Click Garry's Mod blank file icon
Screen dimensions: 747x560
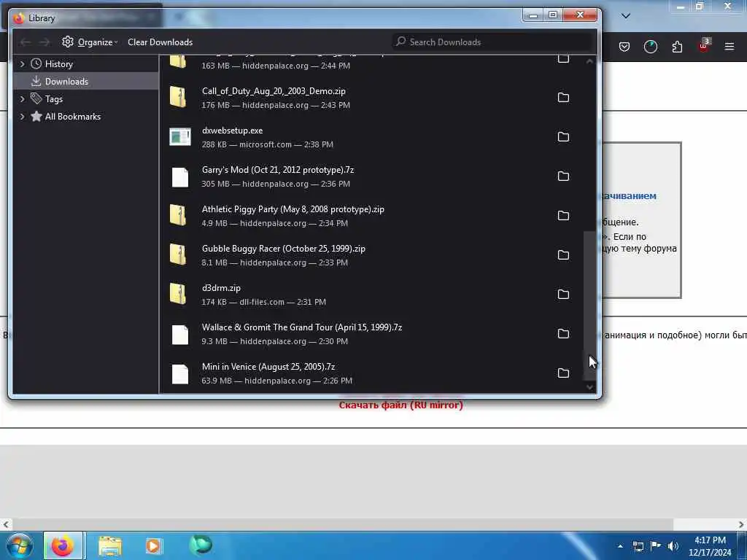180,177
